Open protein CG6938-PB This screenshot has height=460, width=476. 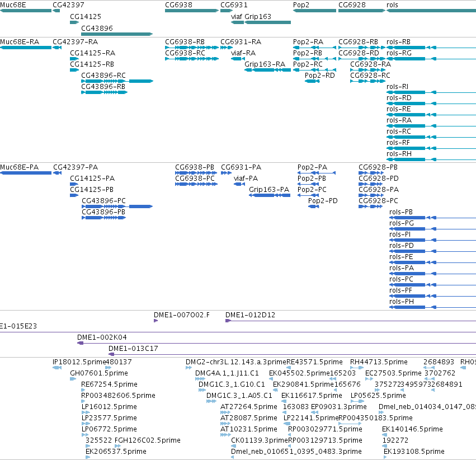point(195,167)
